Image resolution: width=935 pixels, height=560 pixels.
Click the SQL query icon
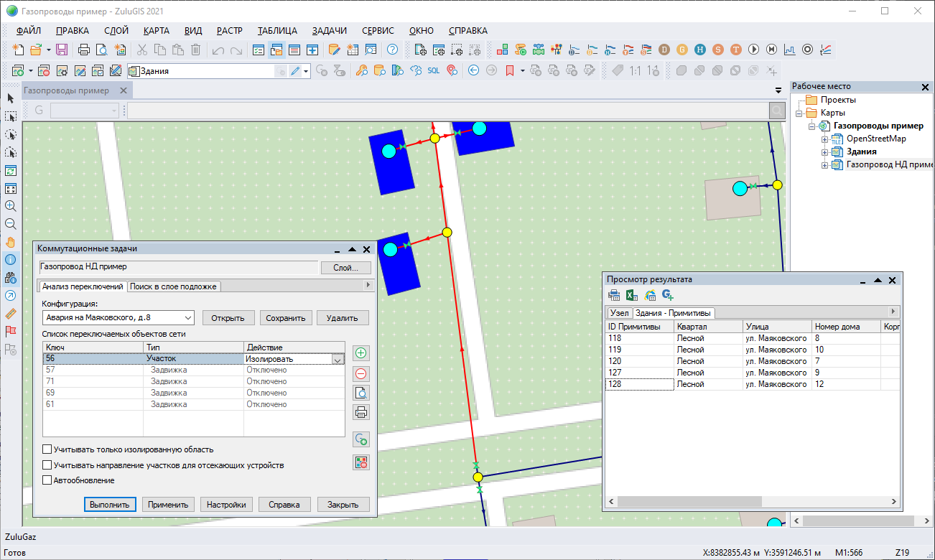[434, 70]
